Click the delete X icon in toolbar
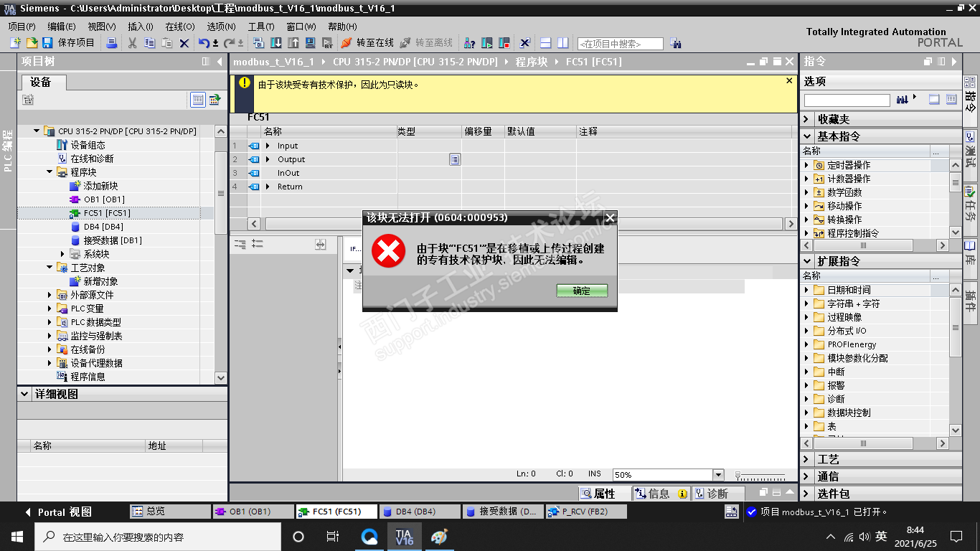This screenshot has width=980, height=551. click(x=184, y=43)
